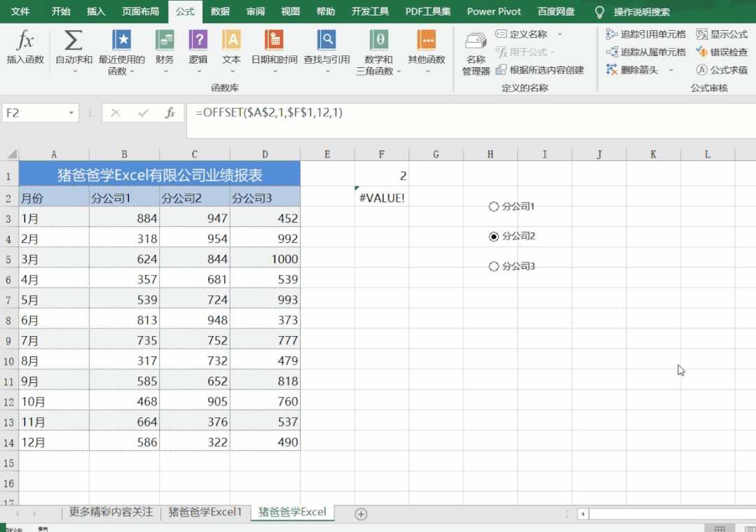Select cell B3 with value 884

[124, 218]
